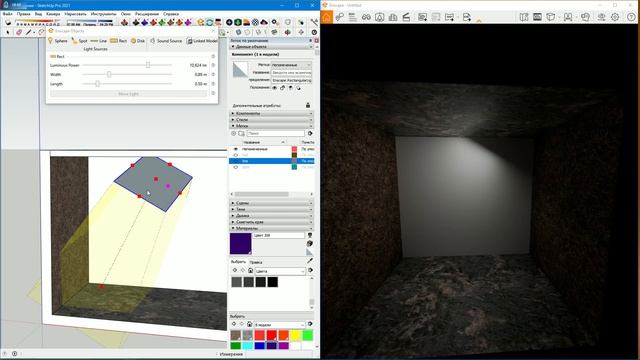This screenshot has width=640, height=360.
Task: Click Linked Model in Enscape Objects
Action: (202, 41)
